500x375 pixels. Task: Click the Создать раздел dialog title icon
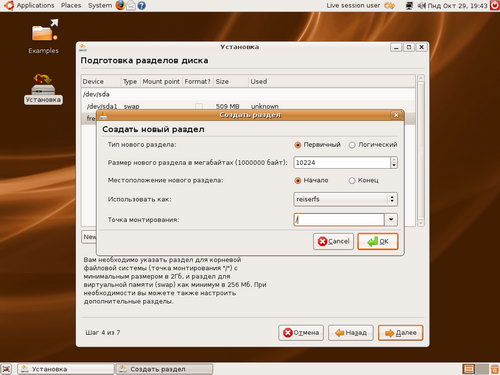(104, 115)
